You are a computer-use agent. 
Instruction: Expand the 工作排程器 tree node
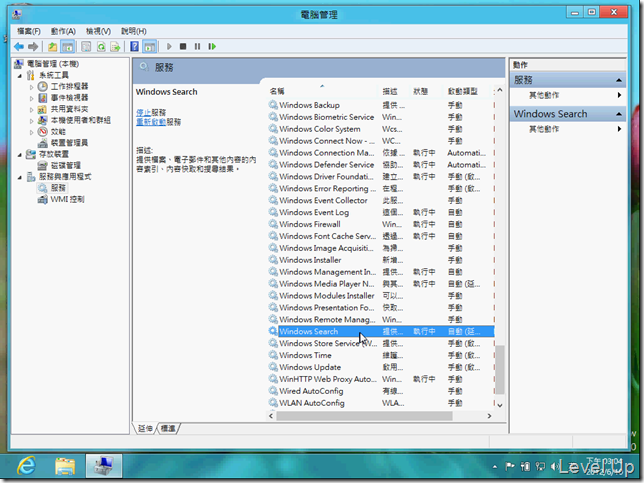[x=32, y=87]
